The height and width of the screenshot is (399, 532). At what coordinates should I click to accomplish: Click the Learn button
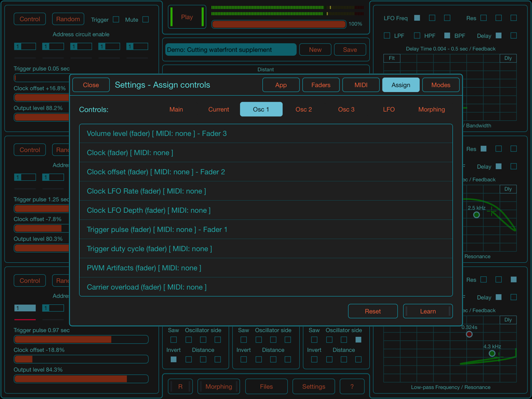tap(428, 311)
